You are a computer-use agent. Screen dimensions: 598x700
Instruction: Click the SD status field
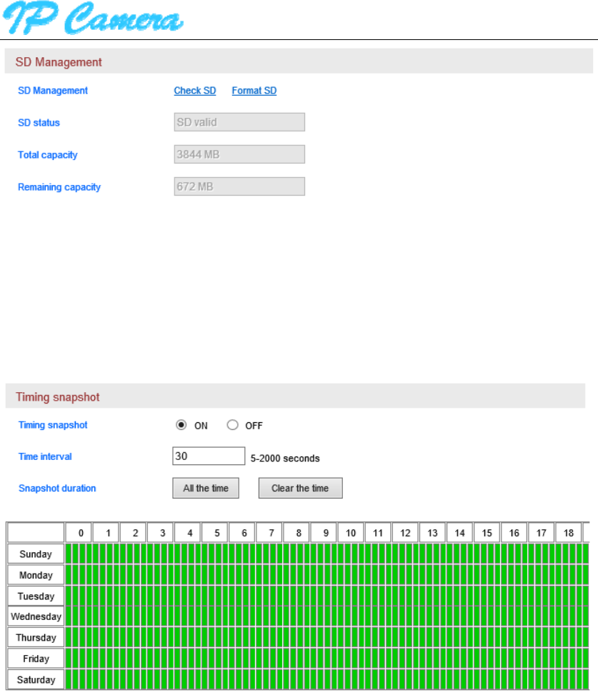click(239, 122)
